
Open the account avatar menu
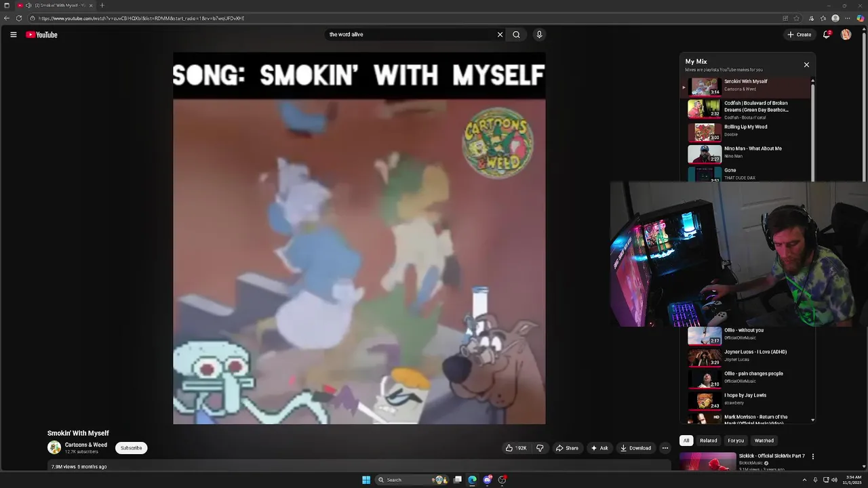coord(846,35)
